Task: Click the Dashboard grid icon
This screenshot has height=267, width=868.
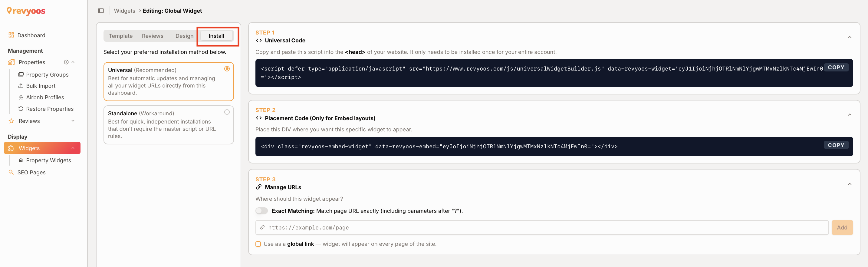Action: 11,35
